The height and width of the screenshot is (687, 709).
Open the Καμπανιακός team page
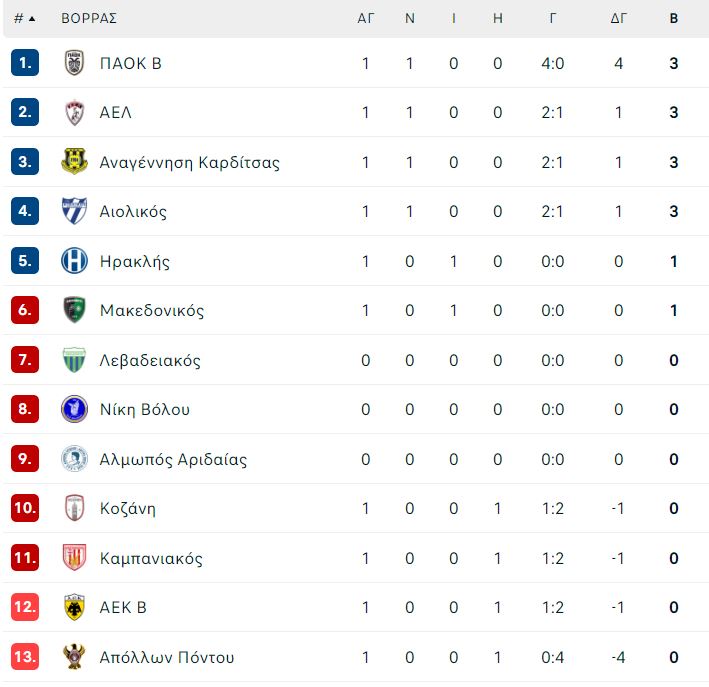pyautogui.click(x=151, y=558)
